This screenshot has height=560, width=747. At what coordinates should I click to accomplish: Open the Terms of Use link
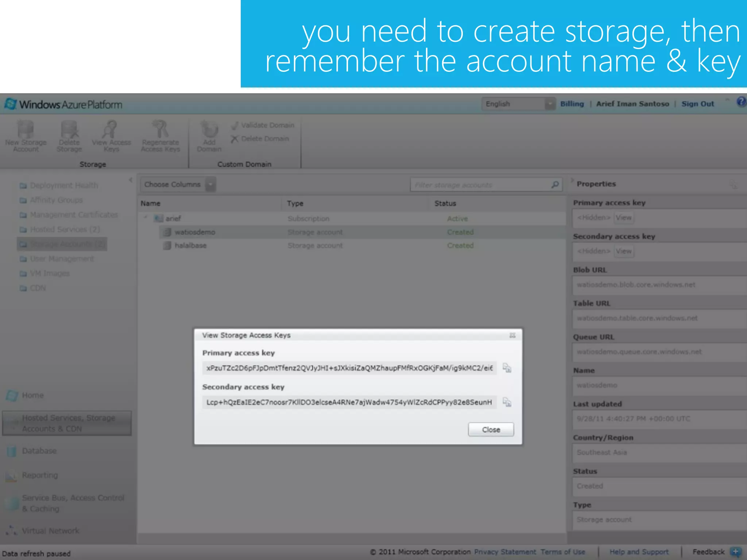coord(563,552)
